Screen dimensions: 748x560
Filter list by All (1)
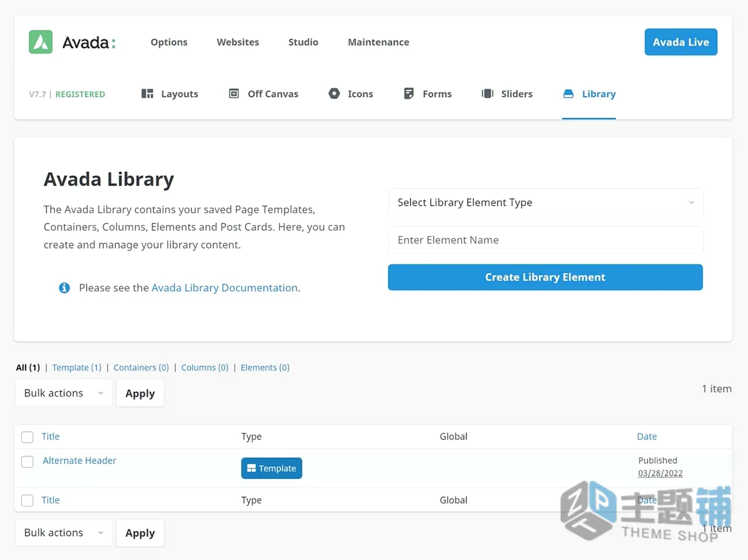(x=28, y=367)
